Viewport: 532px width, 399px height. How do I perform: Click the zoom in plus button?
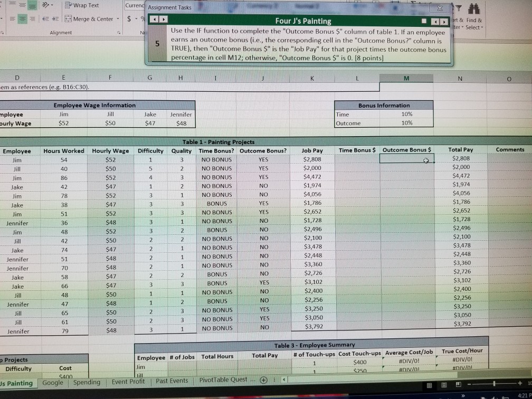tap(520, 383)
